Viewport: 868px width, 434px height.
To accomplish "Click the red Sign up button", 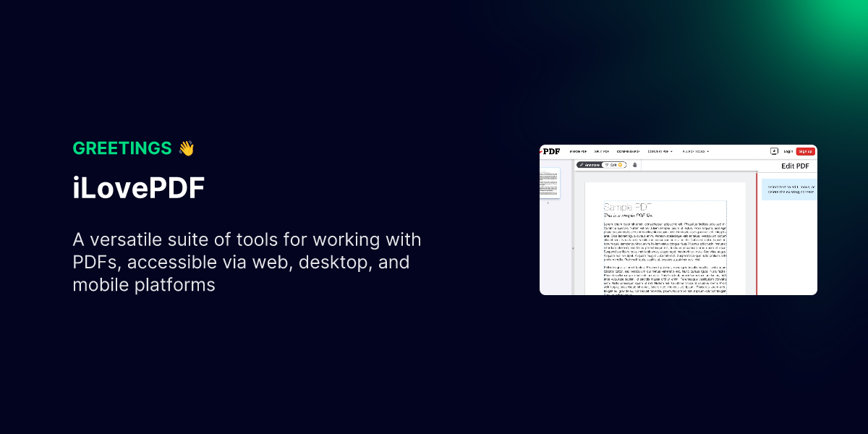I will tap(805, 151).
